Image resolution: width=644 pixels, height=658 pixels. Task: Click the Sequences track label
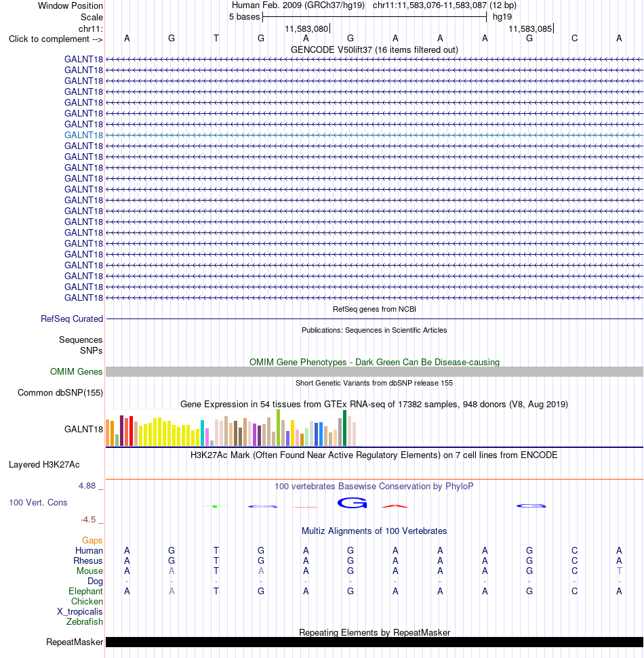point(81,340)
